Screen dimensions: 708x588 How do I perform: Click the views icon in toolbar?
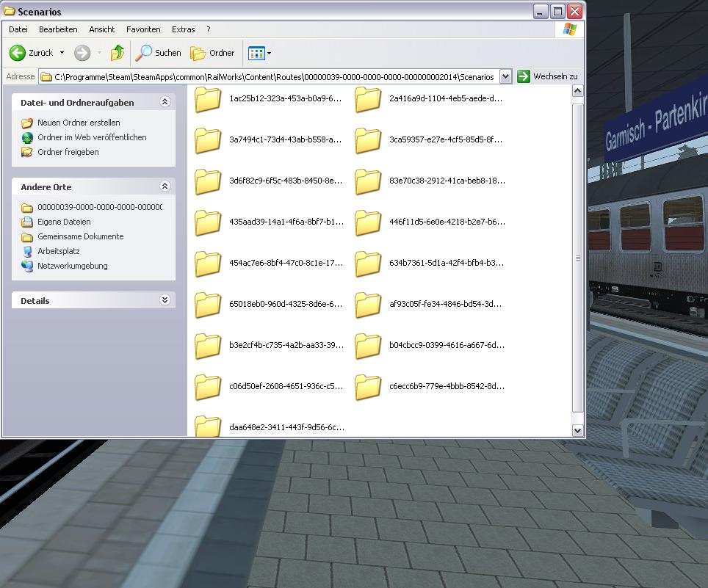tap(256, 53)
